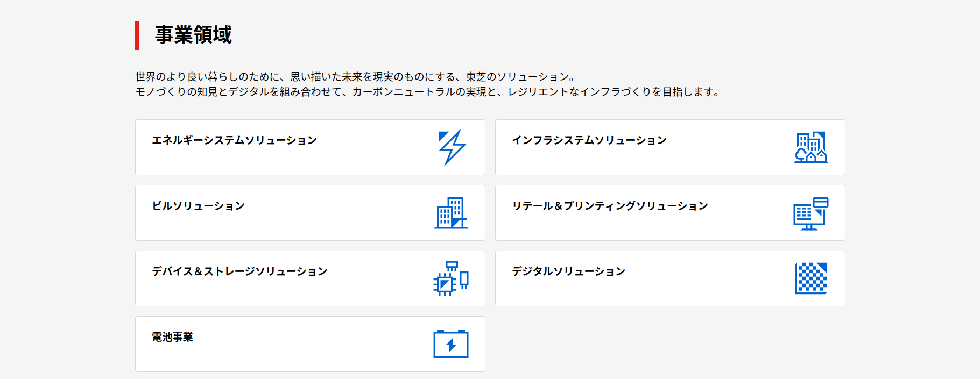Visit the デジタルソリューション page
Screen dimensions: 980x379
(x=568, y=271)
